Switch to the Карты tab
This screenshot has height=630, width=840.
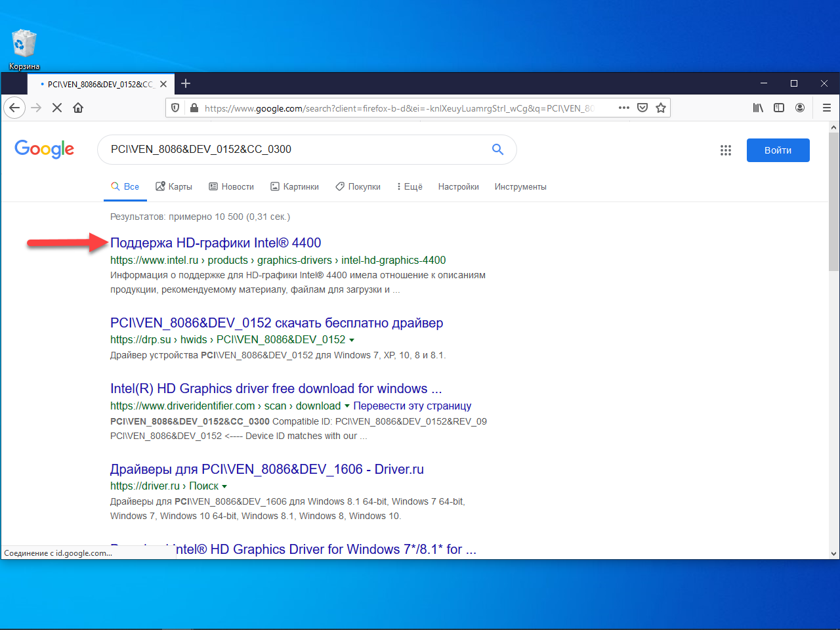[x=173, y=186]
